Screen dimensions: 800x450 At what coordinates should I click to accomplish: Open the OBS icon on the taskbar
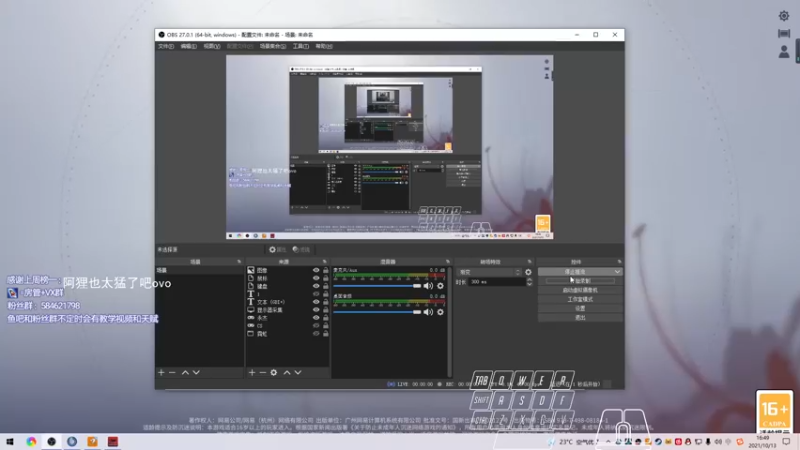tap(52, 442)
